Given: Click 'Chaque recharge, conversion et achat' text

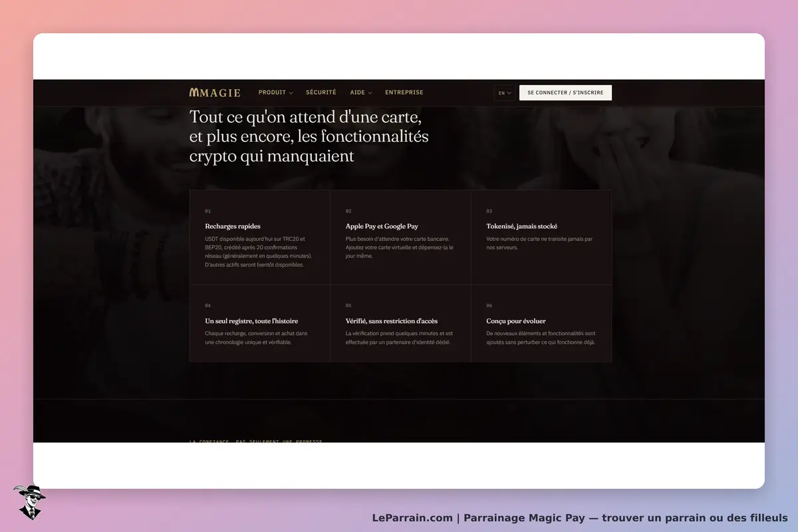Looking at the screenshot, I should (x=256, y=338).
